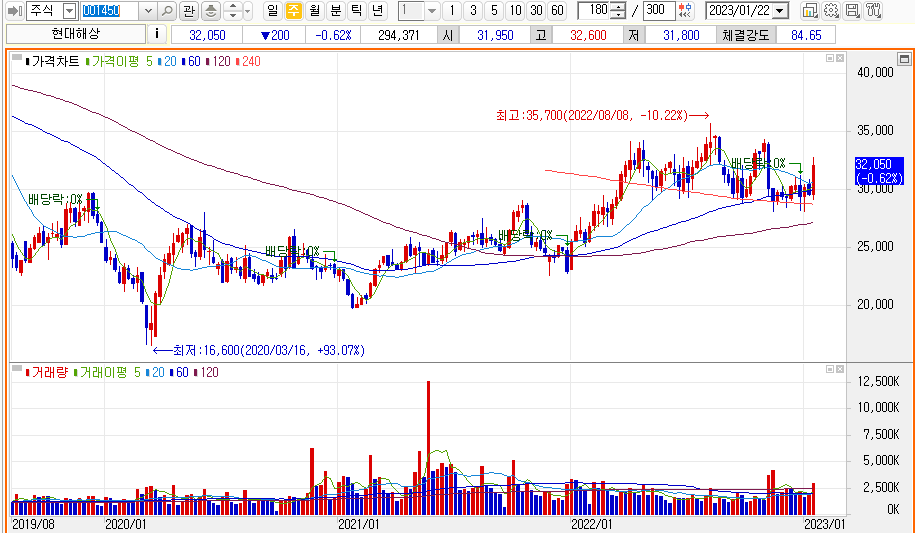Screen dimensions: 915x533
Task: Click the current price 32,050 cell
Action: [x=207, y=36]
